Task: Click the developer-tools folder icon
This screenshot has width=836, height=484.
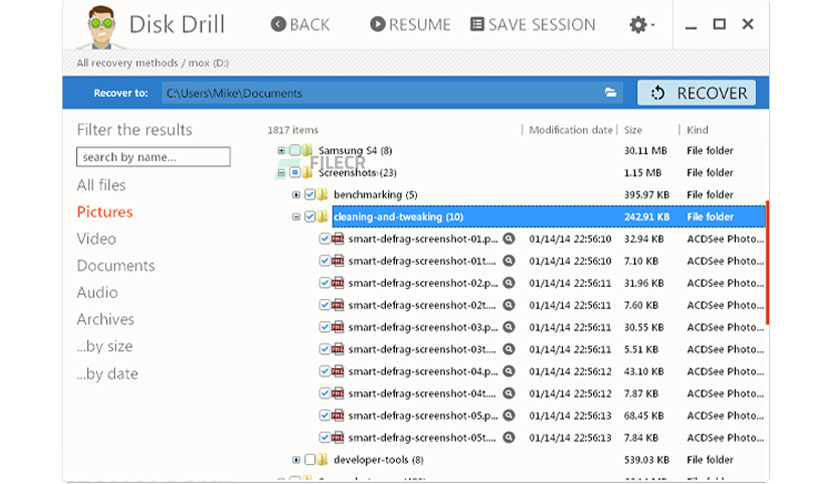Action: [323, 459]
